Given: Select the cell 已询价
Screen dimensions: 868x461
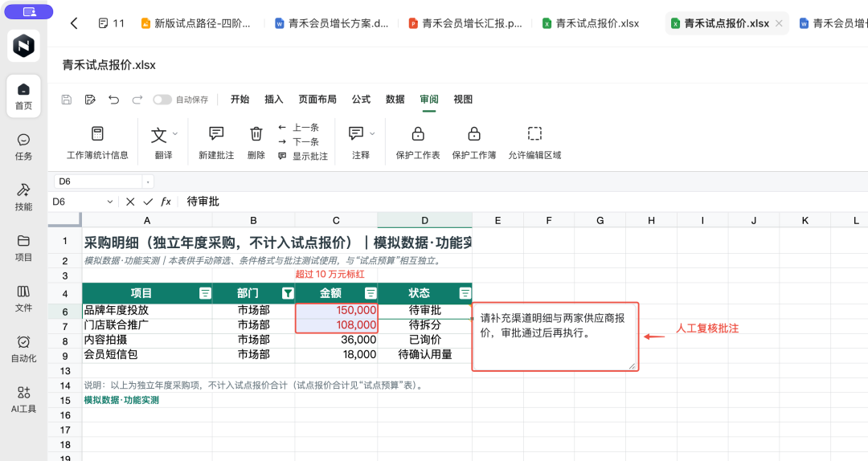Looking at the screenshot, I should pyautogui.click(x=424, y=340).
